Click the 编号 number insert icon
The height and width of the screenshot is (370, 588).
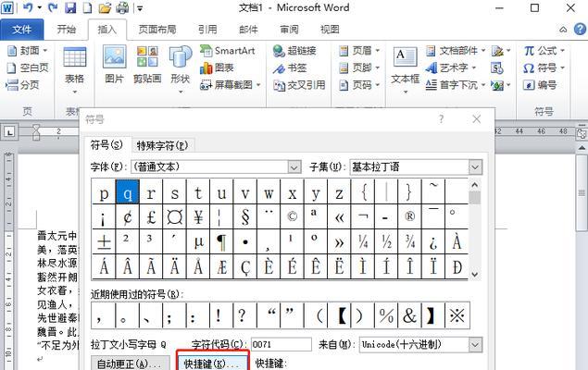(x=540, y=85)
